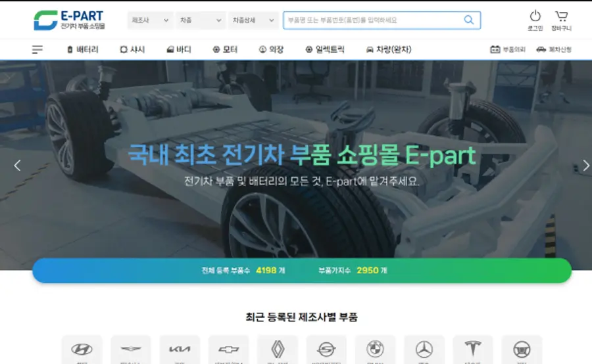Open the 배터리 menu category
The height and width of the screenshot is (364, 592).
[x=83, y=49]
